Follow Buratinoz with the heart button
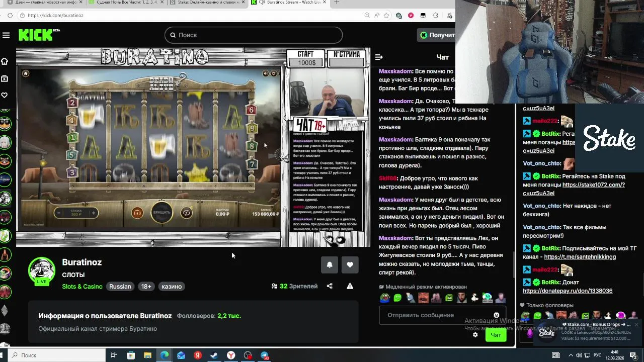Image resolution: width=644 pixels, height=362 pixels. click(350, 265)
